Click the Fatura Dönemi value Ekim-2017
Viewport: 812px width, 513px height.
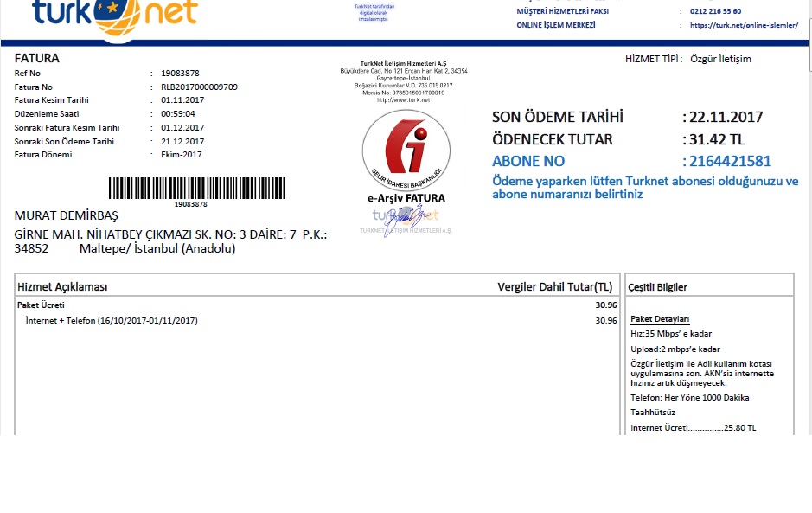click(x=182, y=154)
